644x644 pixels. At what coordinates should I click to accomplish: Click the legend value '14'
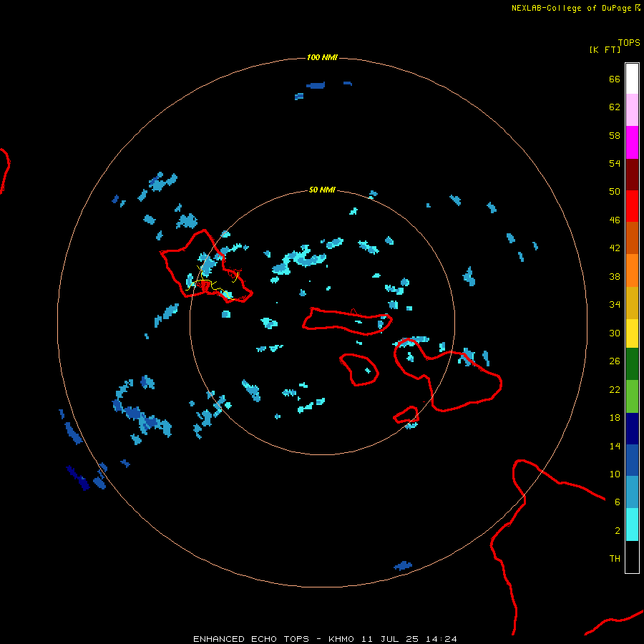615,446
